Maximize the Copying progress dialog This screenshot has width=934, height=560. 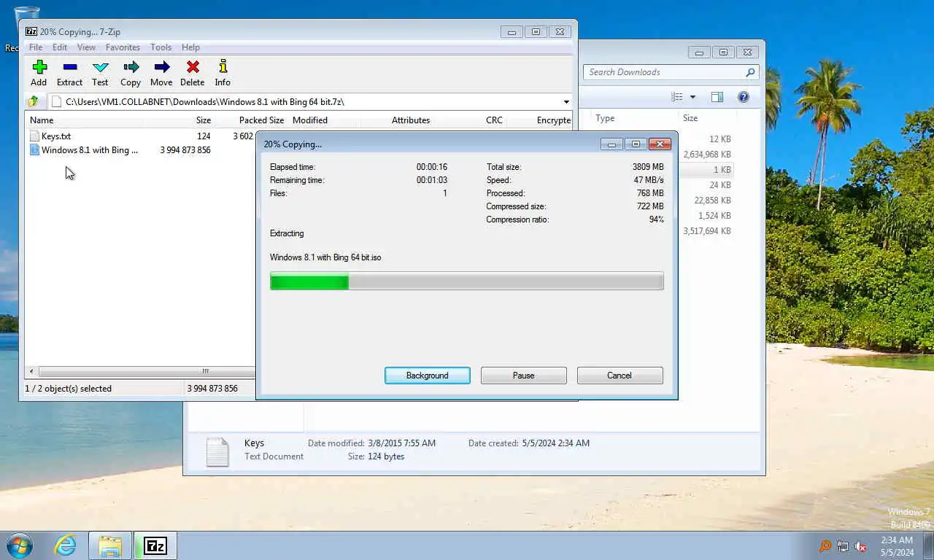pyautogui.click(x=636, y=144)
